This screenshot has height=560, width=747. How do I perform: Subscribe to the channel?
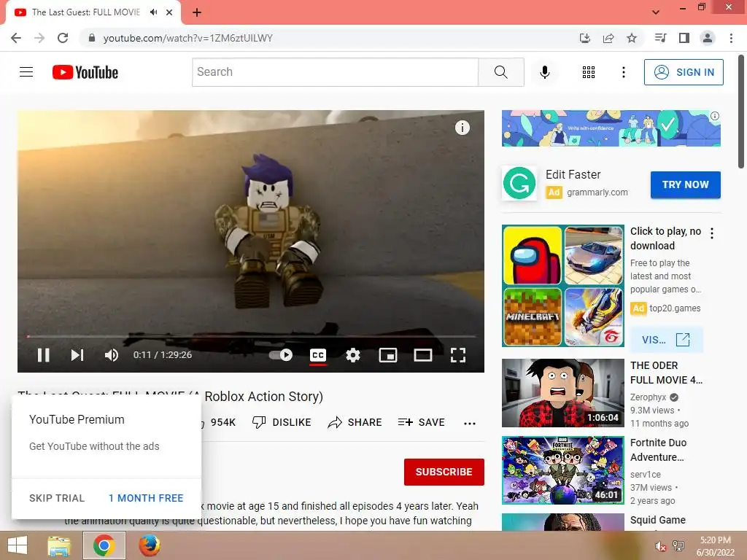pyautogui.click(x=444, y=472)
